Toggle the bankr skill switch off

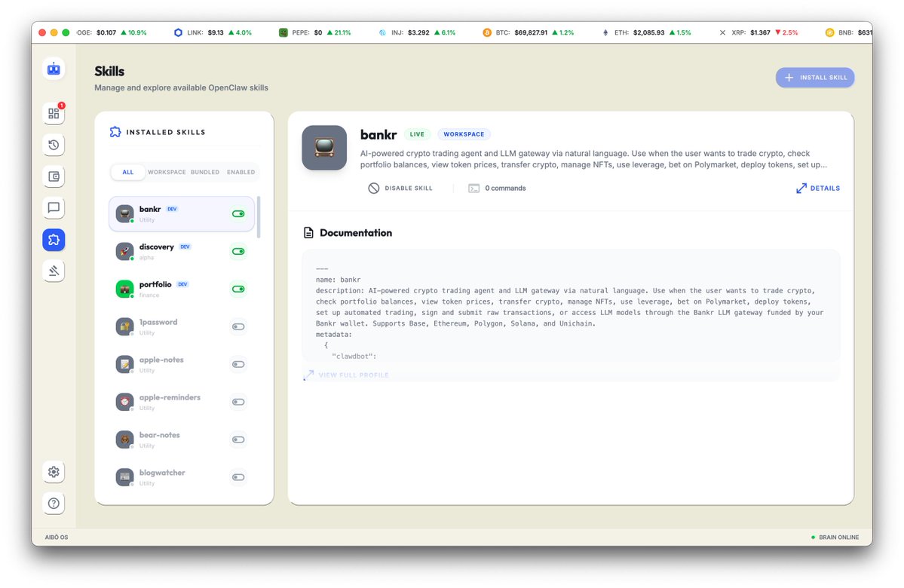pos(238,214)
